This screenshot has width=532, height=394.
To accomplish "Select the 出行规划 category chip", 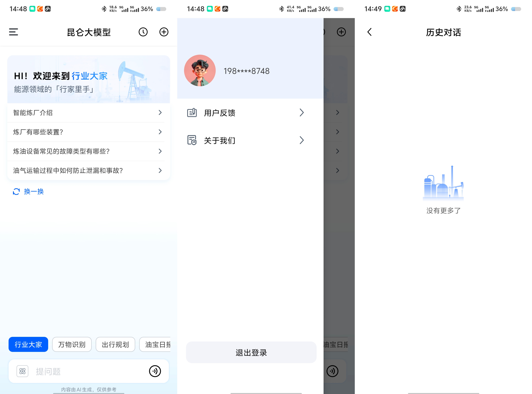I will (x=115, y=344).
